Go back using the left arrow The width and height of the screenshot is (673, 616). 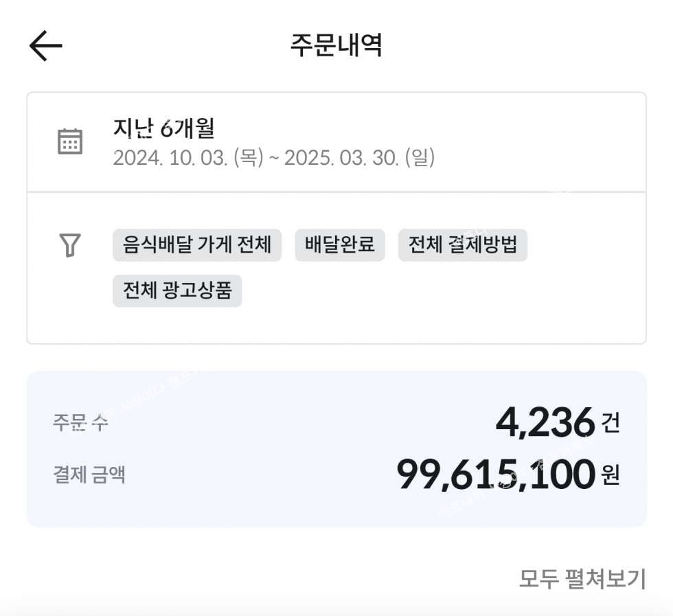(x=46, y=45)
